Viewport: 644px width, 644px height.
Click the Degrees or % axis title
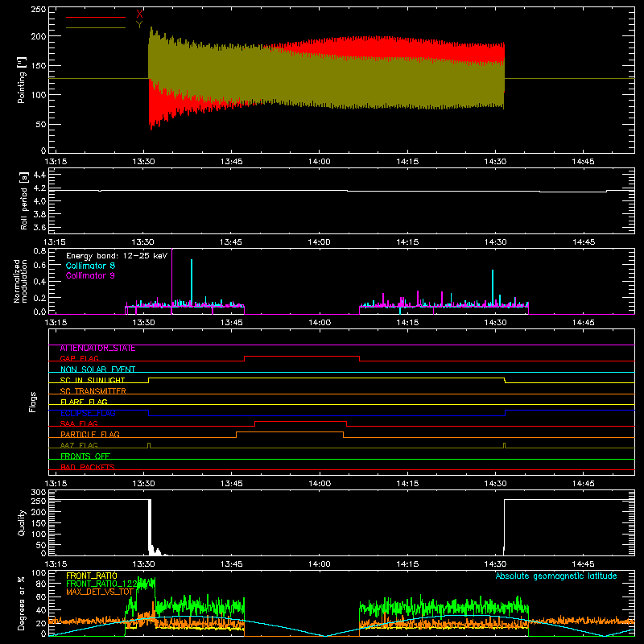pos(22,603)
